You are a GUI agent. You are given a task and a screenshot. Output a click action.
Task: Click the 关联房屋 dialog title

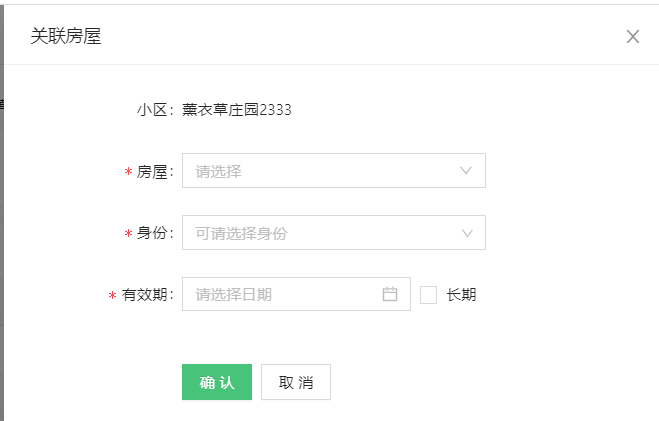(x=65, y=37)
